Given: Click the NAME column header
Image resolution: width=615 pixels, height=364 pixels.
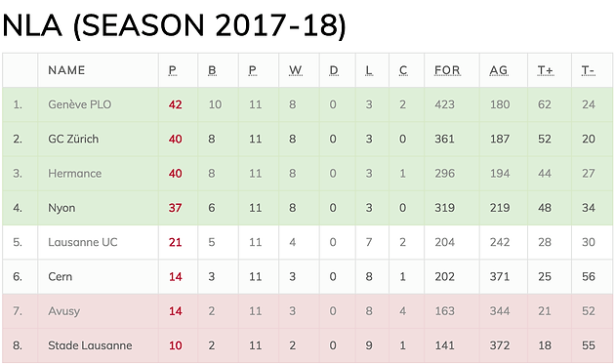Looking at the screenshot, I should pyautogui.click(x=66, y=70).
